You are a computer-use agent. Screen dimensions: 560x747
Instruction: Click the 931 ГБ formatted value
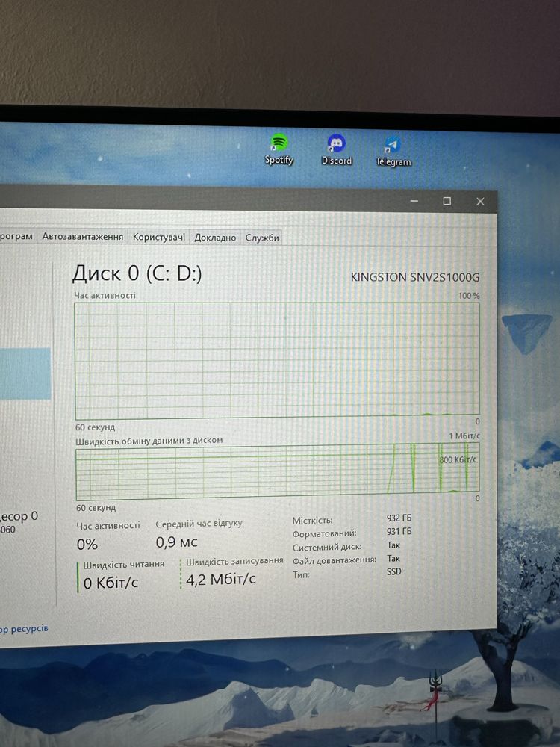[399, 531]
